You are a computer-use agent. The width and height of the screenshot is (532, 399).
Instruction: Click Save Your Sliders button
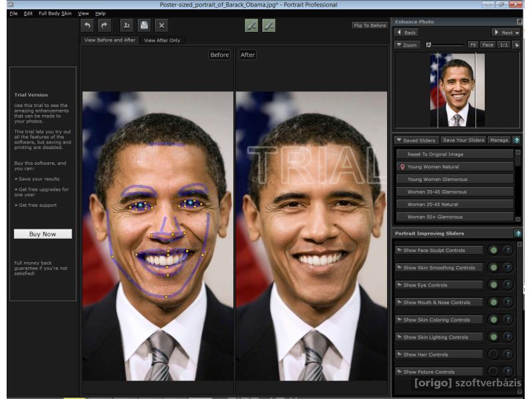(x=464, y=140)
